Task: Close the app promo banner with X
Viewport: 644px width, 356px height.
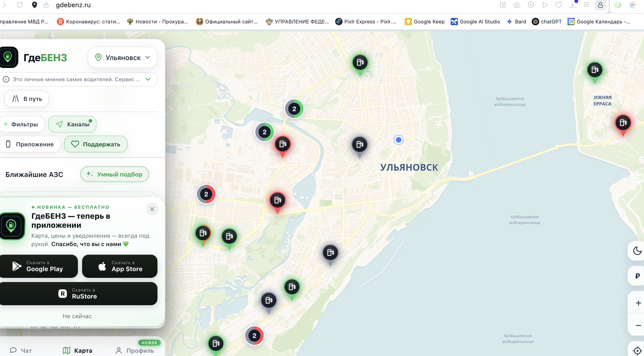Action: pyautogui.click(x=152, y=209)
